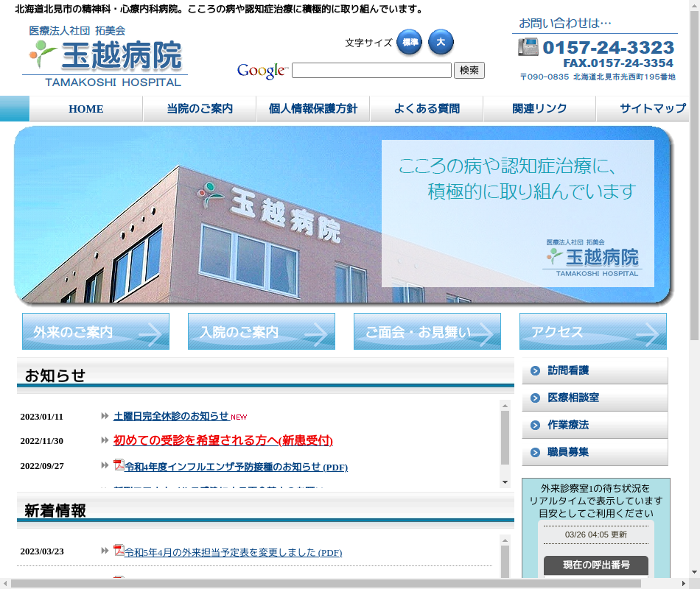Open よくある質問 menu item
The width and height of the screenshot is (700, 589).
pos(427,109)
